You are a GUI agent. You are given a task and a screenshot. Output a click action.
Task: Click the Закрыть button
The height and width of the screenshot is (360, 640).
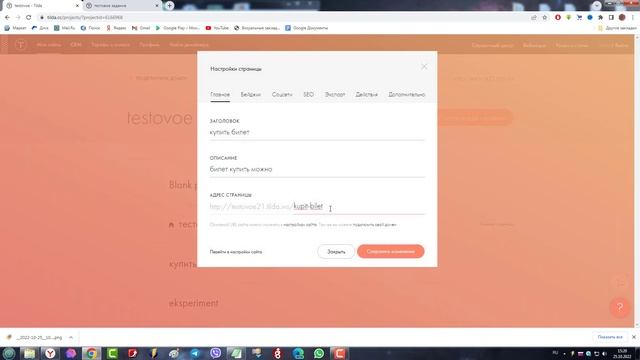[x=336, y=252]
